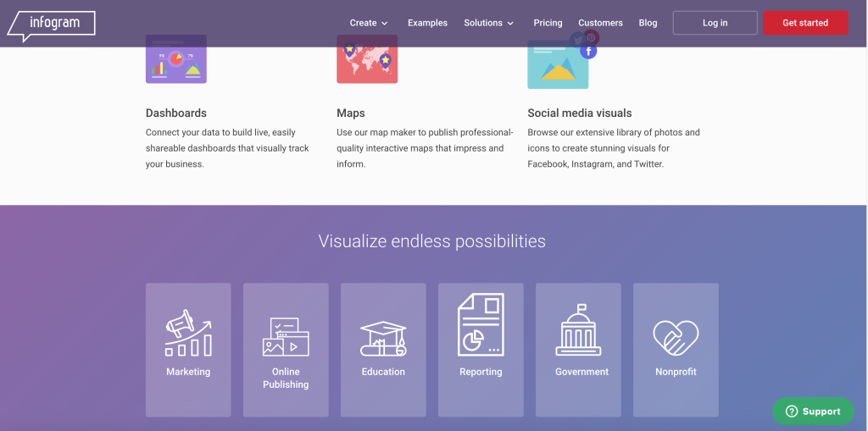This screenshot has width=868, height=431.
Task: Click the Dashboards illustration icon
Action: coord(176,59)
